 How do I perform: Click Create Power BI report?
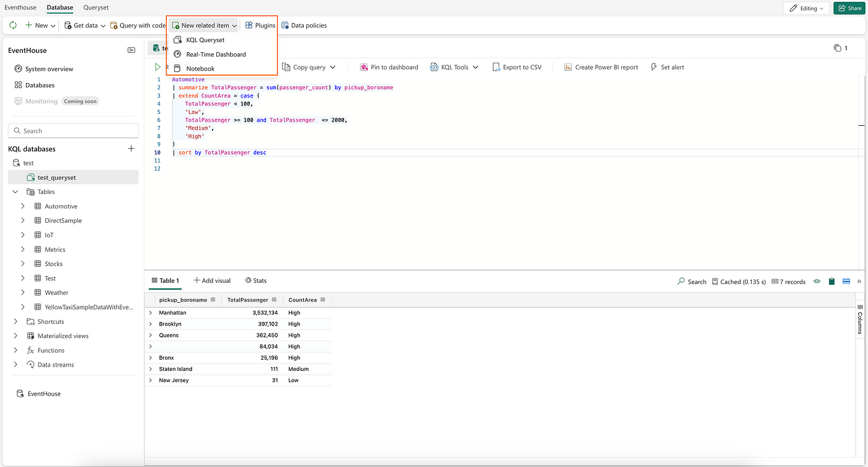coord(601,67)
